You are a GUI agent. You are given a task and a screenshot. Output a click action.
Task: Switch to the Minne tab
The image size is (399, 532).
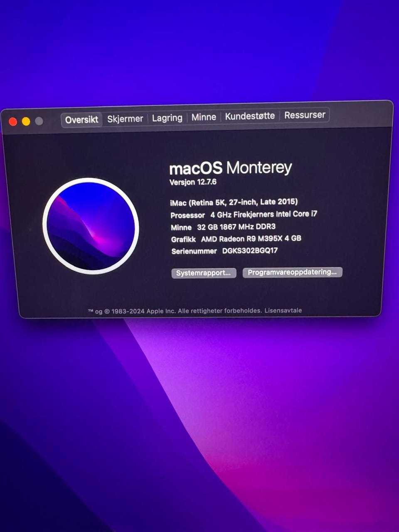tap(204, 117)
